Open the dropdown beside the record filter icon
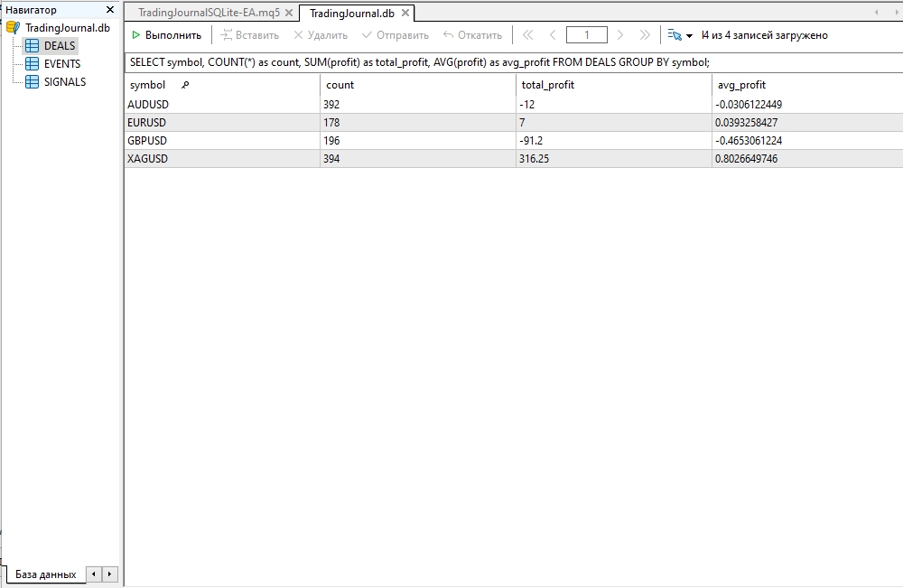 click(x=688, y=35)
